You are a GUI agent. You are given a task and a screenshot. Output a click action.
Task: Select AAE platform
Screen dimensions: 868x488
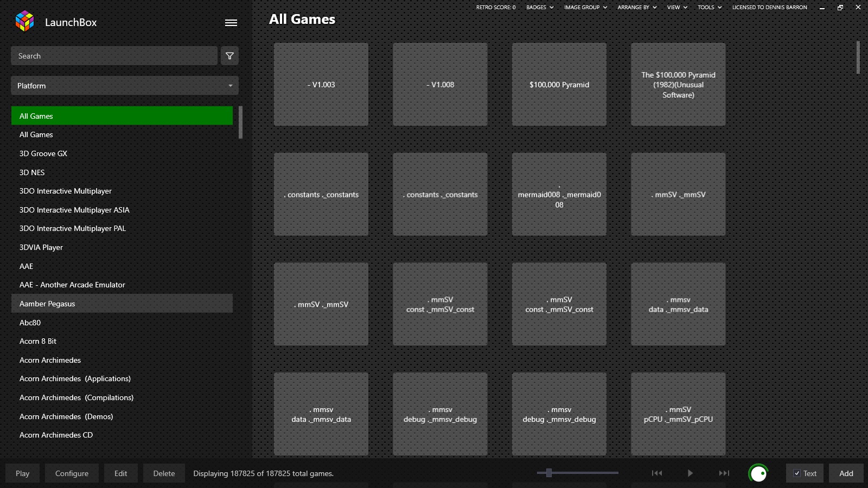(122, 266)
